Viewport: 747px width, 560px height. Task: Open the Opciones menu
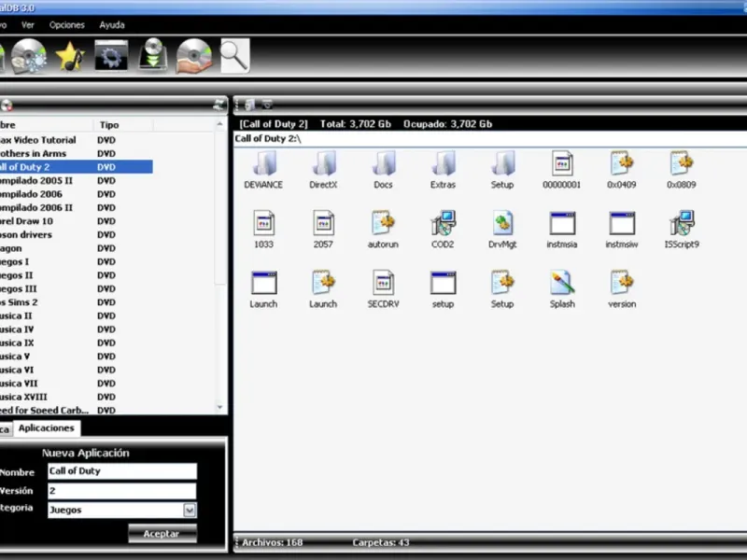(66, 25)
